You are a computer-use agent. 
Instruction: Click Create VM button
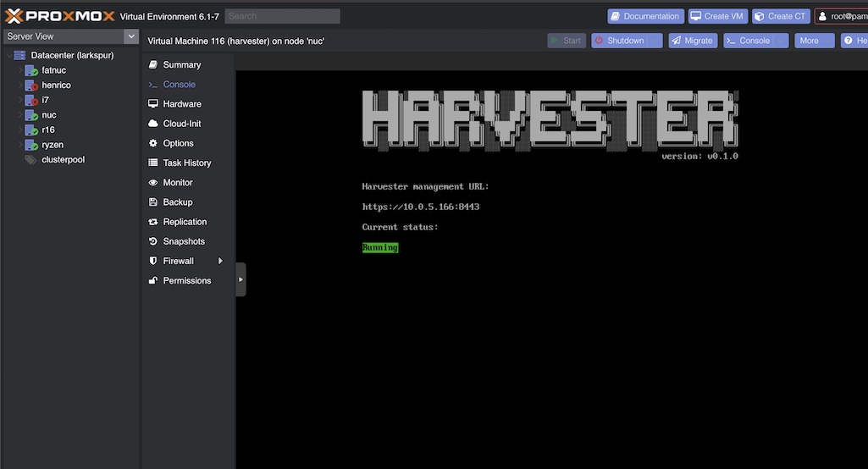click(718, 16)
